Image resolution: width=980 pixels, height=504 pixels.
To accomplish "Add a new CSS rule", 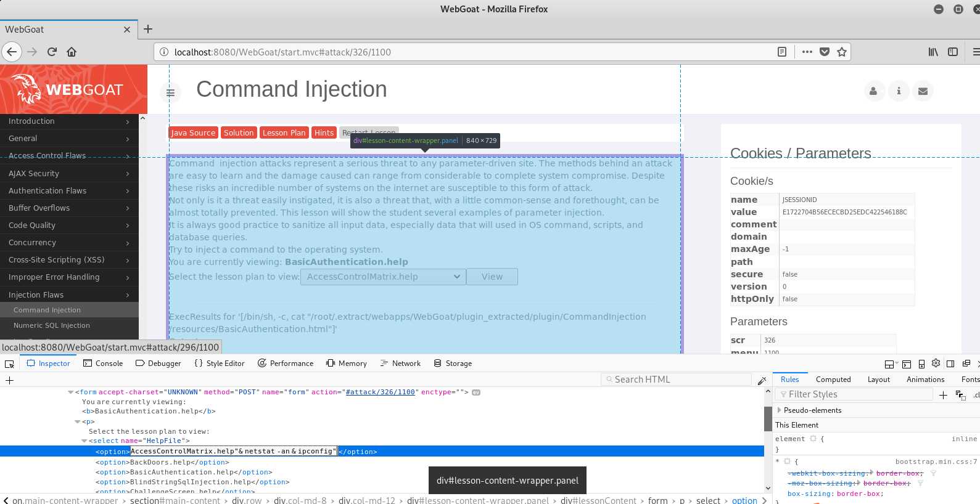I will click(943, 395).
